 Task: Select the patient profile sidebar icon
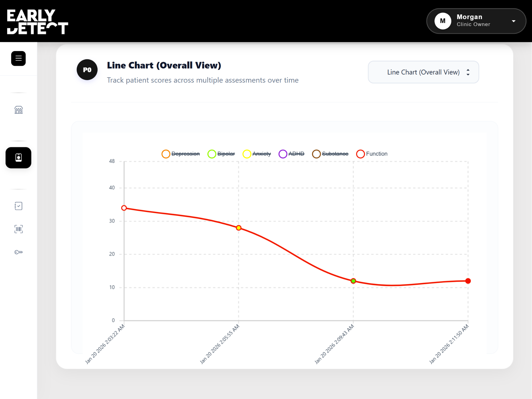pos(19,158)
